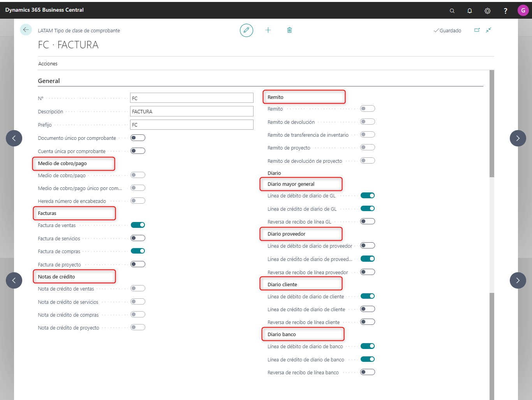The width and height of the screenshot is (532, 400).
Task: Click the pencil edit icon
Action: click(247, 30)
